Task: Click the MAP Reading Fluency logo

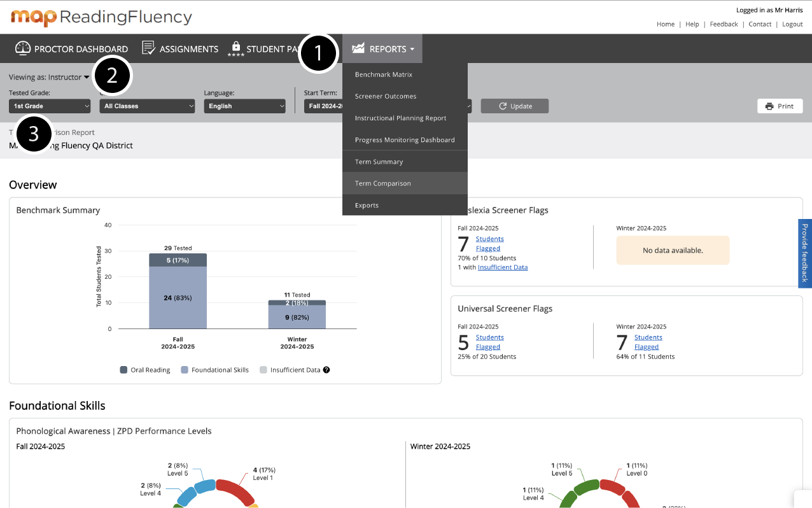Action: coord(101,17)
